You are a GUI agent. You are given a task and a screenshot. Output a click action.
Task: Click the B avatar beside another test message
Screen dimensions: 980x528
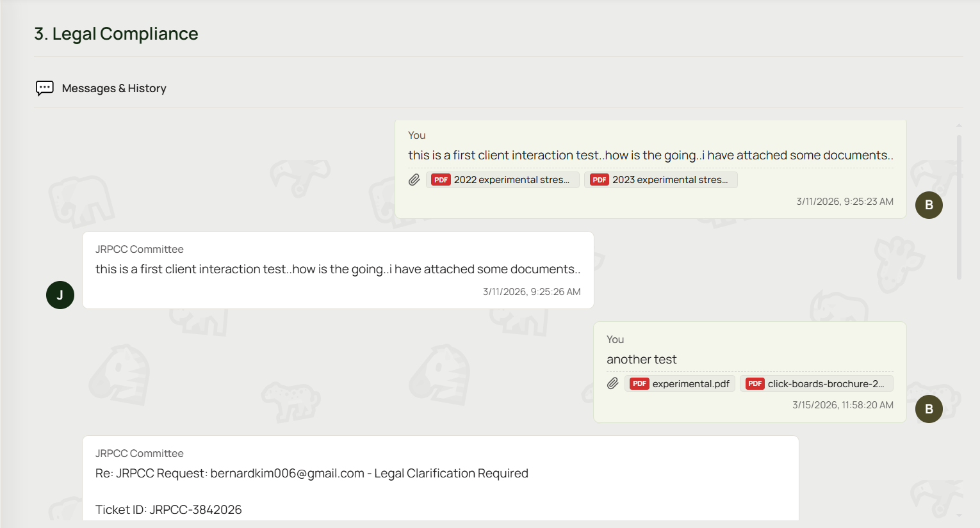point(929,409)
